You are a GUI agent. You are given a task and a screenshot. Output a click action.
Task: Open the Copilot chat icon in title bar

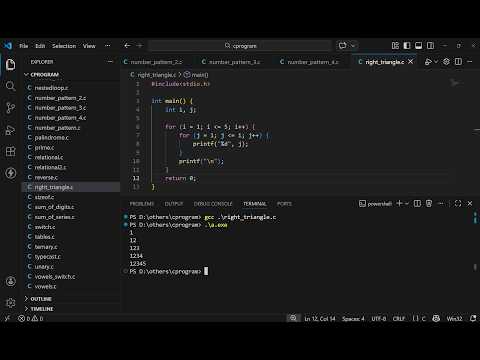[x=343, y=46]
